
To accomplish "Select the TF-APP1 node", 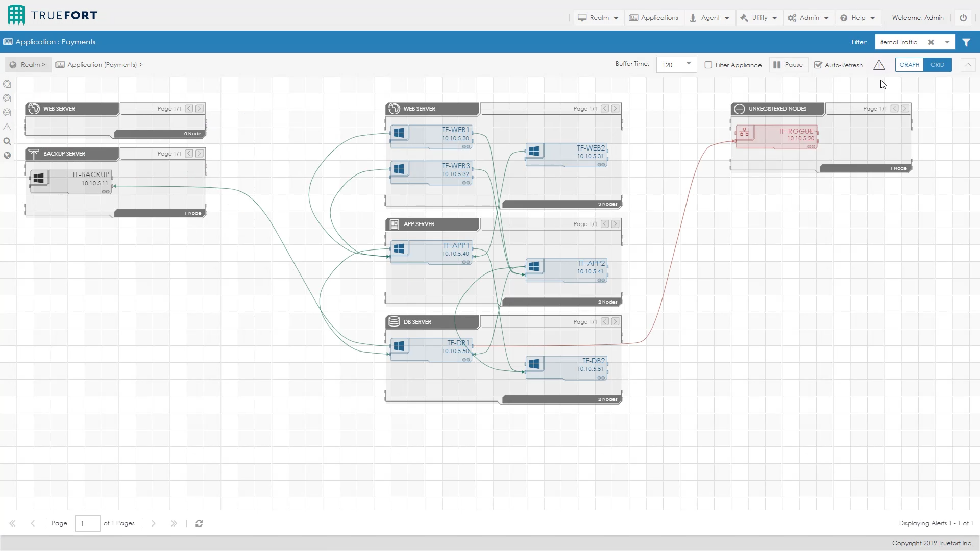I will click(431, 253).
